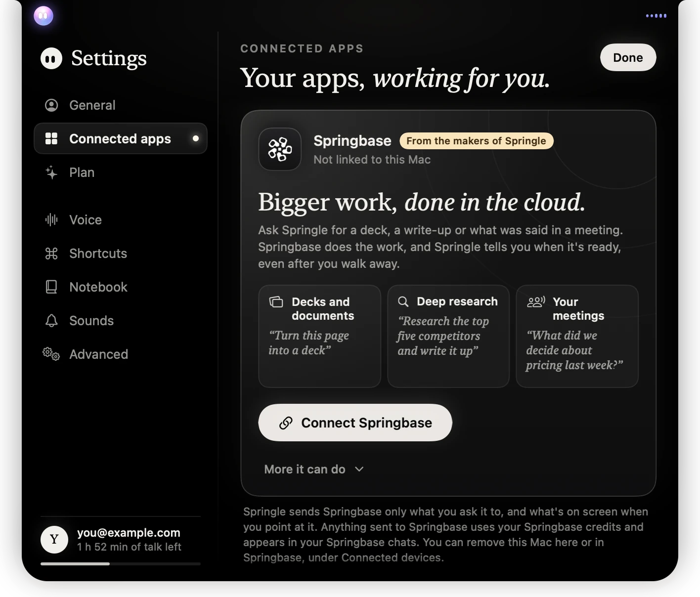
Task: Select the Decks and documents card
Action: [x=319, y=336]
